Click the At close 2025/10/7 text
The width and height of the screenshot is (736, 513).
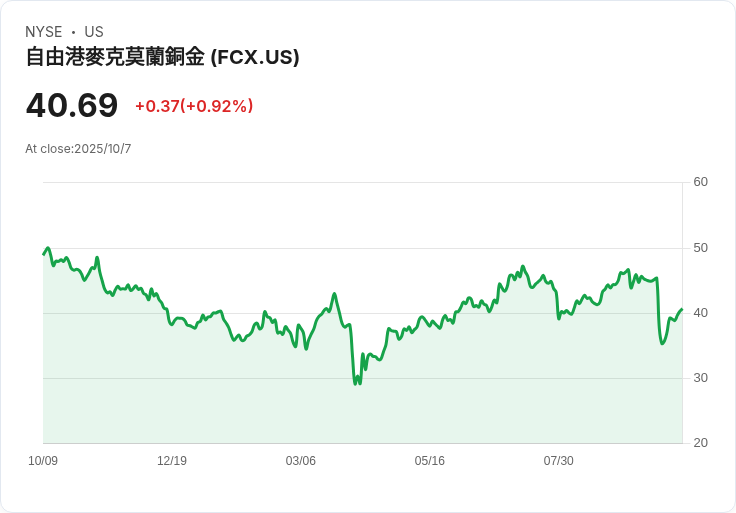[x=78, y=149]
